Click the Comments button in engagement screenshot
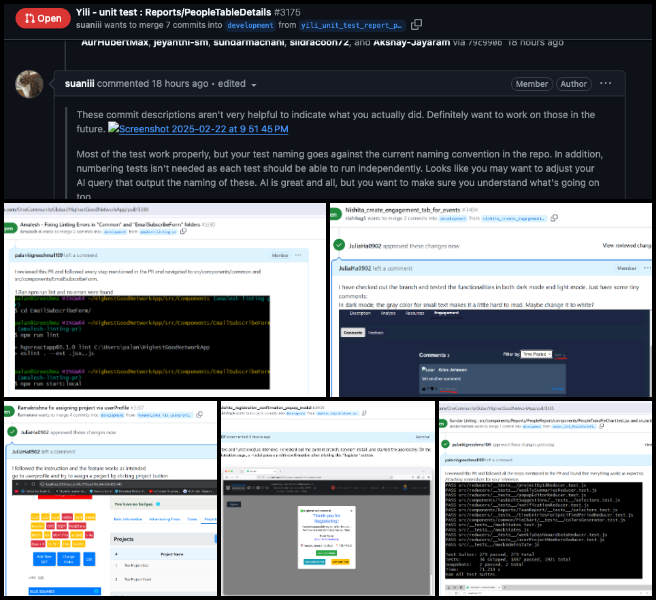The image size is (656, 600). (354, 332)
